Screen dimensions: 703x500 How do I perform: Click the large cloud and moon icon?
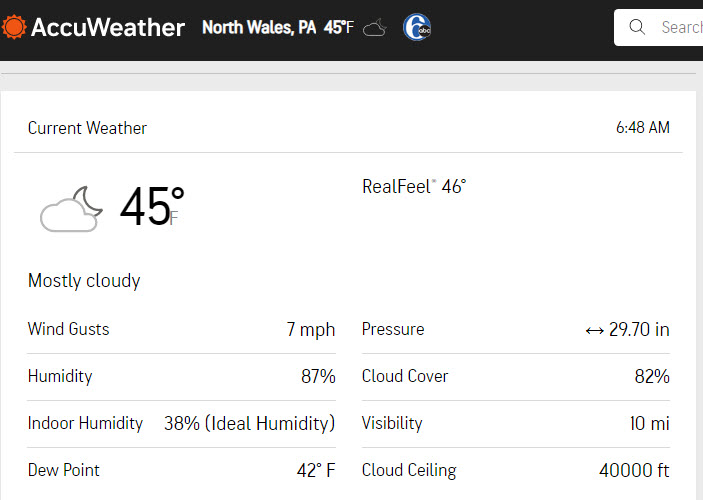tap(71, 209)
